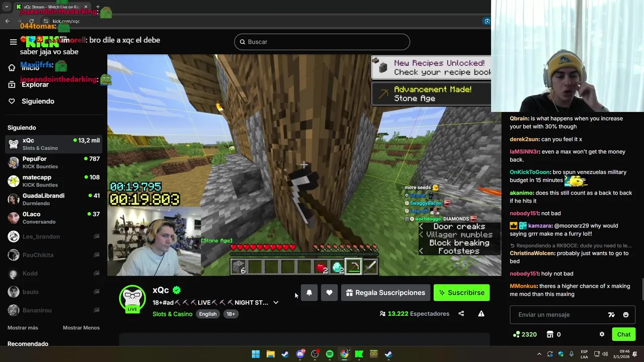
Task: Open File Explorer from taskbar
Action: click(x=270, y=354)
